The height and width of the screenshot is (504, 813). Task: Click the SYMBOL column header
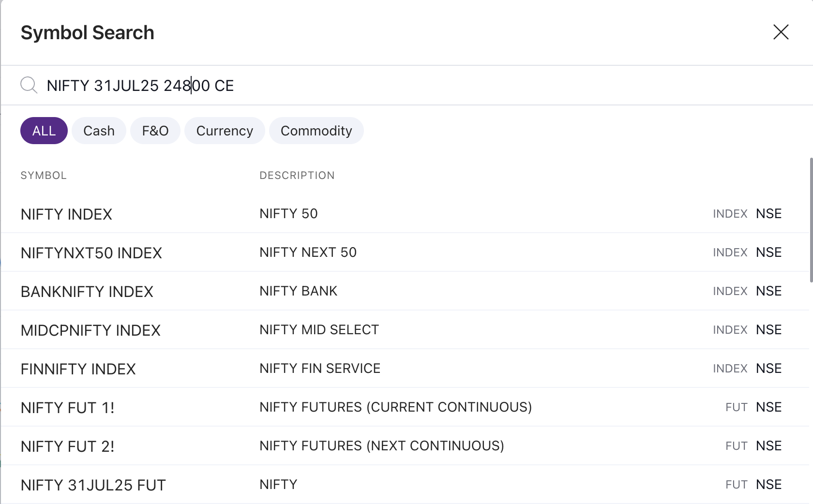44,176
